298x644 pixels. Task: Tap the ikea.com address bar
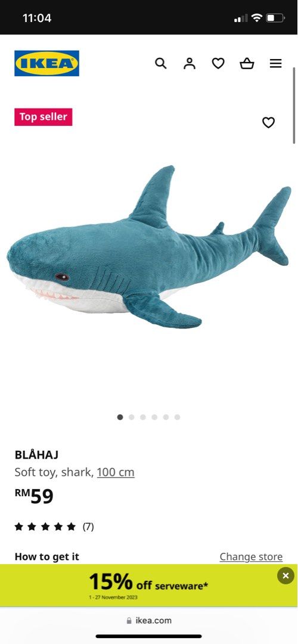(x=149, y=620)
